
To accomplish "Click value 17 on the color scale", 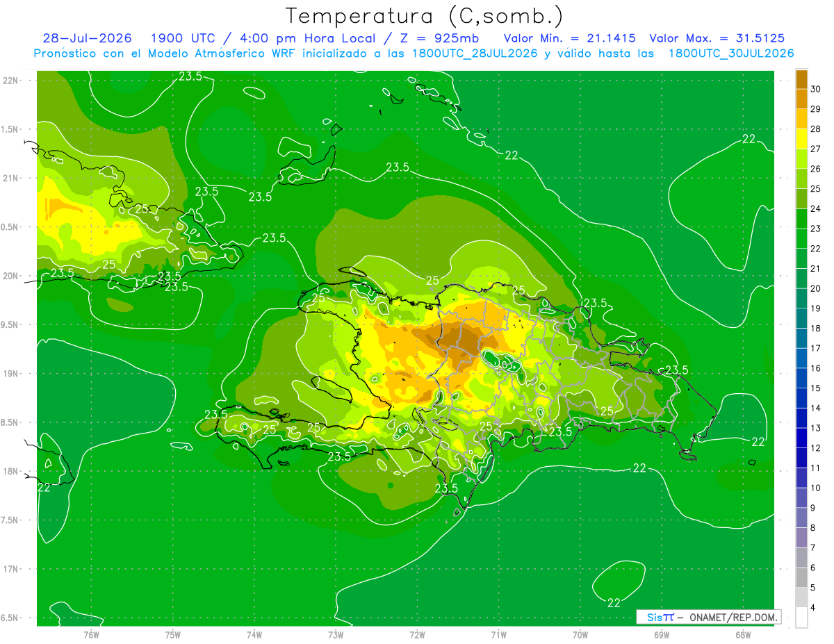I will point(816,348).
